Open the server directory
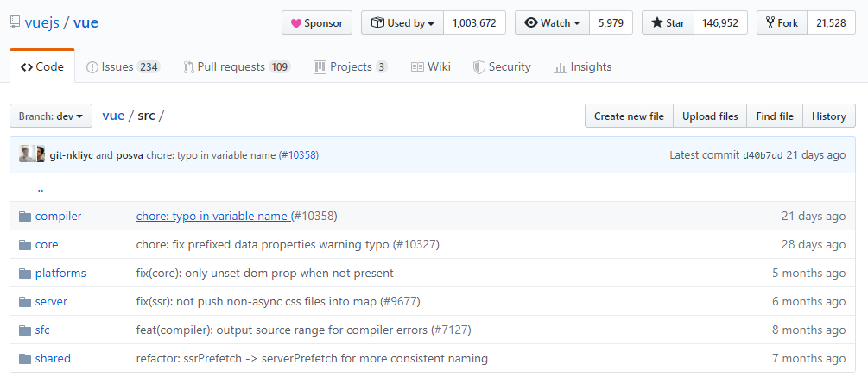Image resolution: width=868 pixels, height=390 pixels. tap(51, 301)
